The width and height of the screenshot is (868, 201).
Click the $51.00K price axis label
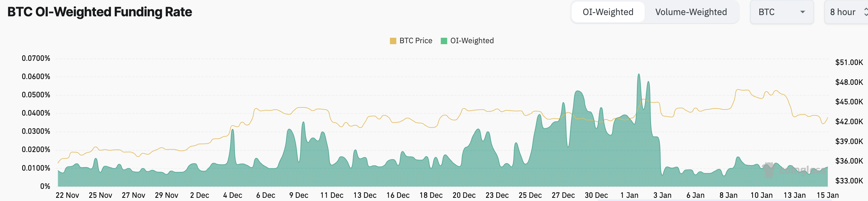[x=849, y=62]
